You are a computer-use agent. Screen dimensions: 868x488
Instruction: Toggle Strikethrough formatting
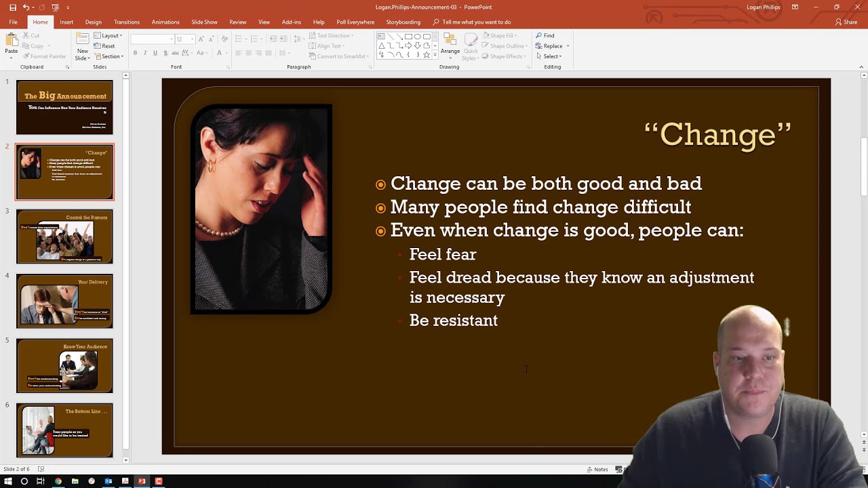[x=176, y=53]
